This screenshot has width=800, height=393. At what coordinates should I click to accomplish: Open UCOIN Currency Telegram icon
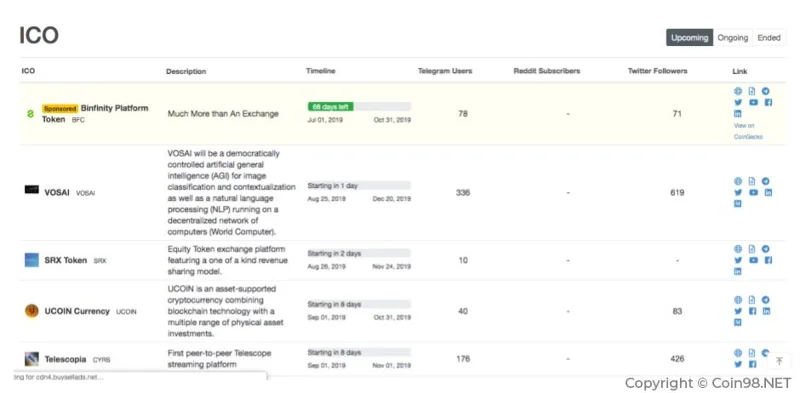tap(765, 300)
